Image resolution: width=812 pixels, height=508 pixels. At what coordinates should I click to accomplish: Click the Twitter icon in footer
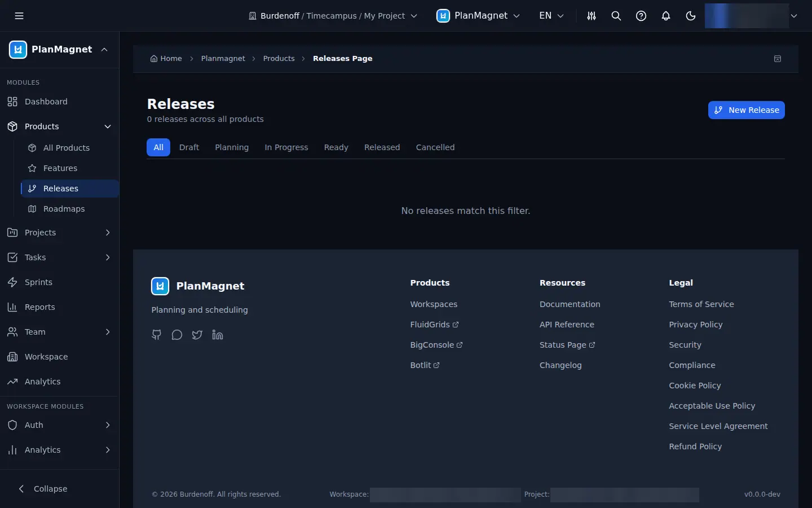(x=197, y=335)
